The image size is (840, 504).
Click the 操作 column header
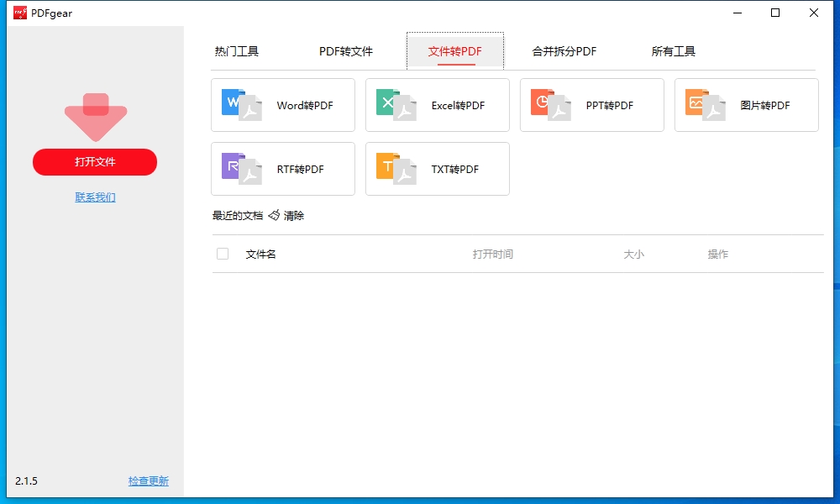[x=718, y=254]
